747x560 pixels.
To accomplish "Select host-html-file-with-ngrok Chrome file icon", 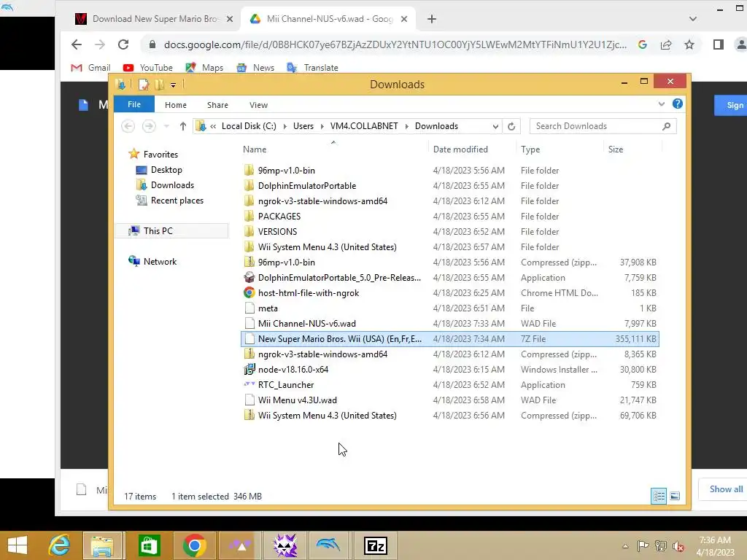I will click(x=249, y=293).
